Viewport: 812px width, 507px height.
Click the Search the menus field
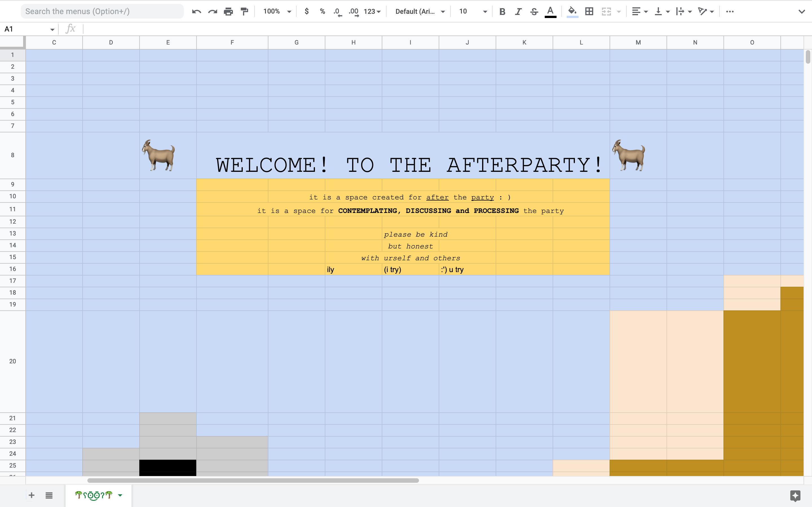click(102, 11)
